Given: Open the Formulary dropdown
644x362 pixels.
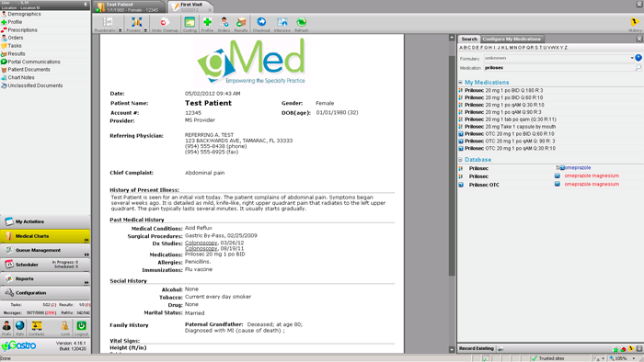Looking at the screenshot, I should [632, 58].
